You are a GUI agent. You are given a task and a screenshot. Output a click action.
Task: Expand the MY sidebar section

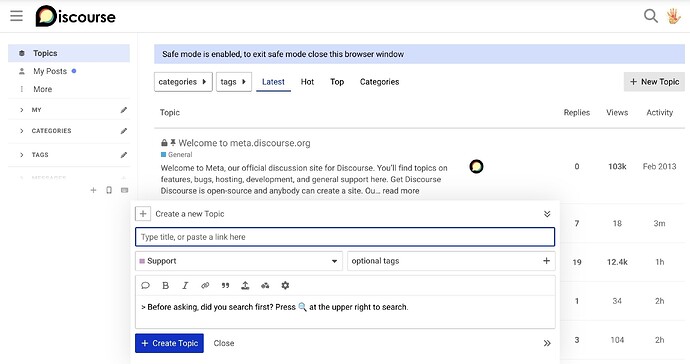(22, 110)
